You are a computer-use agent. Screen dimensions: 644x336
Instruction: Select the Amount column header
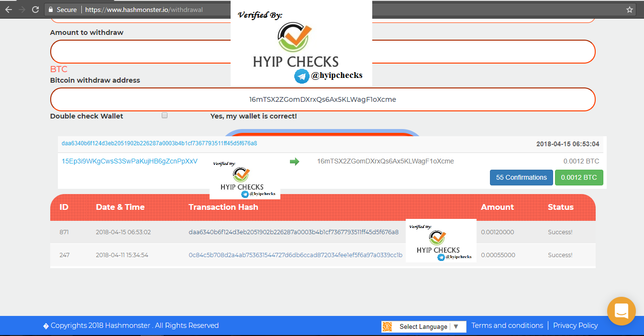click(x=498, y=207)
